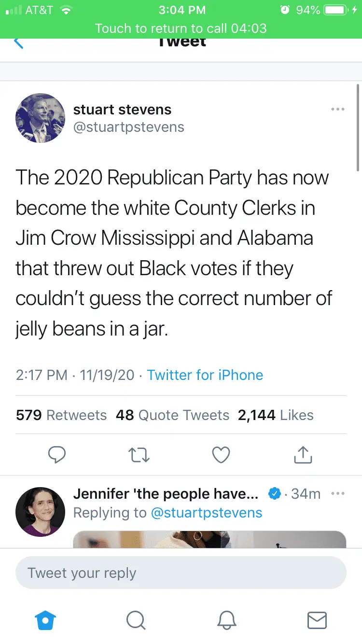Image resolution: width=362 pixels, height=644 pixels.
Task: Open more options for stuart stevens tweet
Action: point(338,110)
